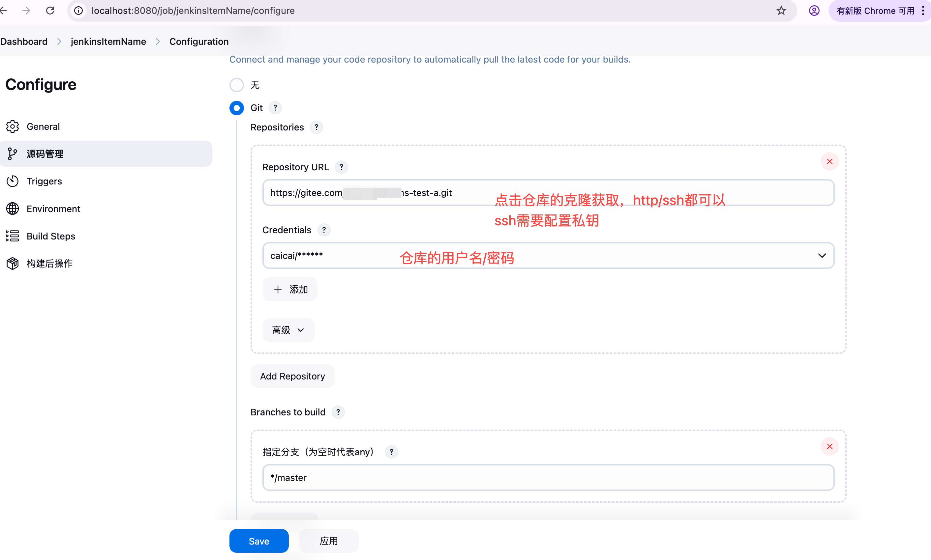Screen dimensions: 931x560
Task: Select the 无 radio option
Action: pos(237,85)
